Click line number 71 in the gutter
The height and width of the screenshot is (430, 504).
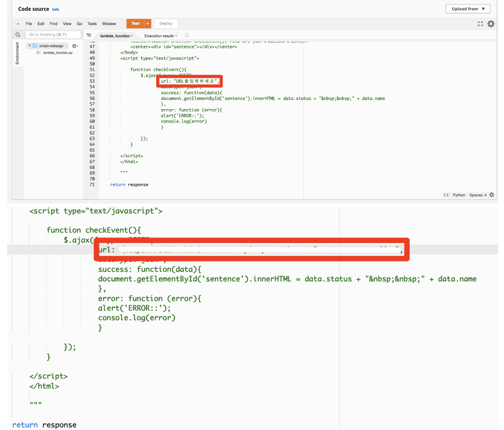(x=92, y=185)
